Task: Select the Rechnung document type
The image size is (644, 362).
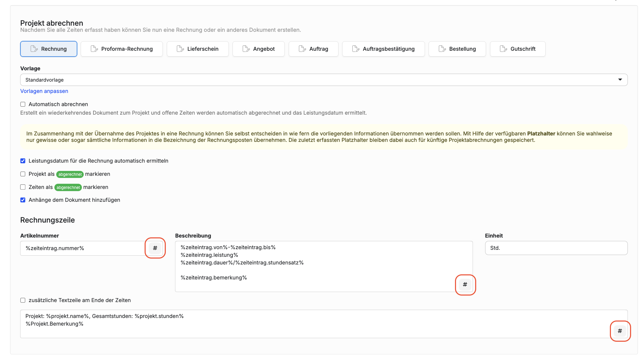Action: click(x=49, y=49)
